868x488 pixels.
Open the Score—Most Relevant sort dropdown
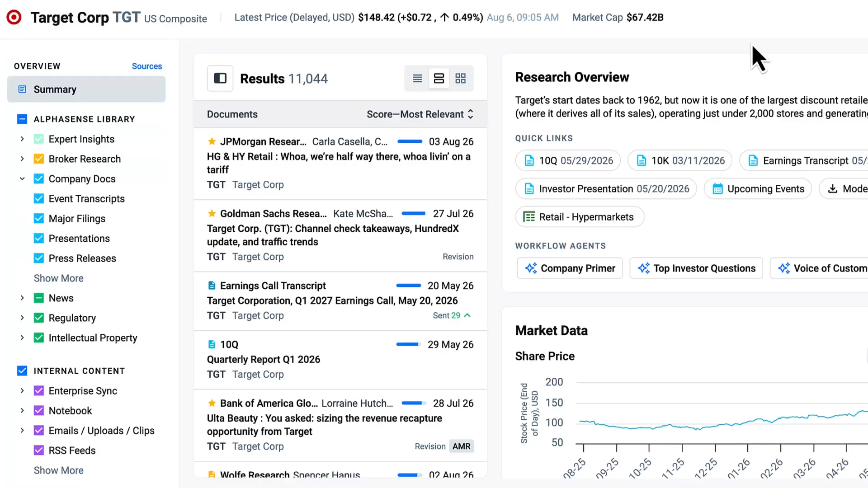[x=420, y=114]
